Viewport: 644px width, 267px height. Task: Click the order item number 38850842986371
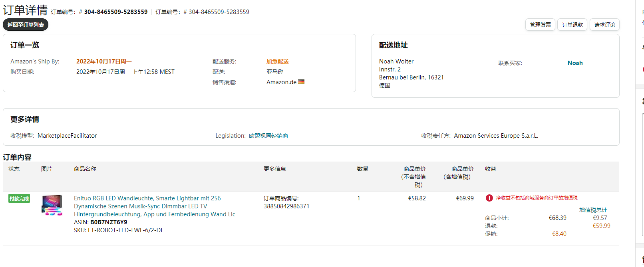point(286,206)
